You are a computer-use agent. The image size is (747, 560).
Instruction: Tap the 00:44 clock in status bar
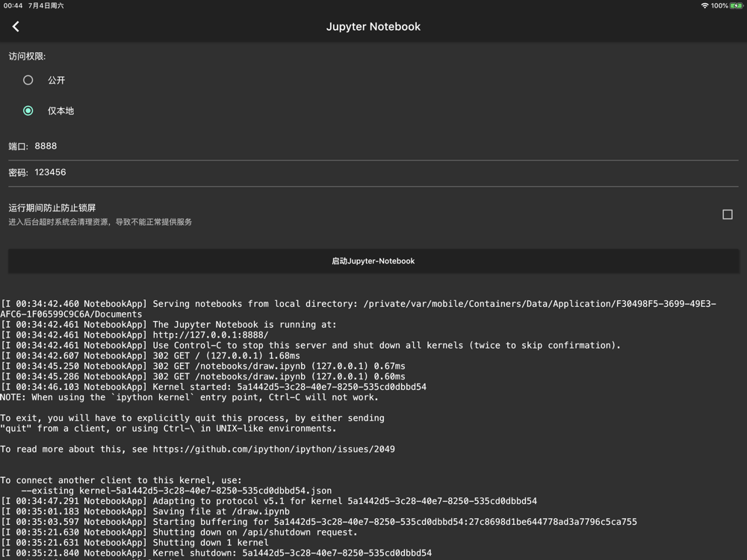(x=13, y=5)
